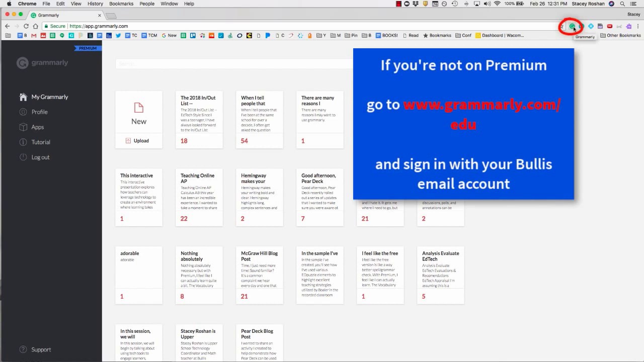Open 'In the sample I've' document
Viewport: 644px width, 362px height.
(320, 276)
